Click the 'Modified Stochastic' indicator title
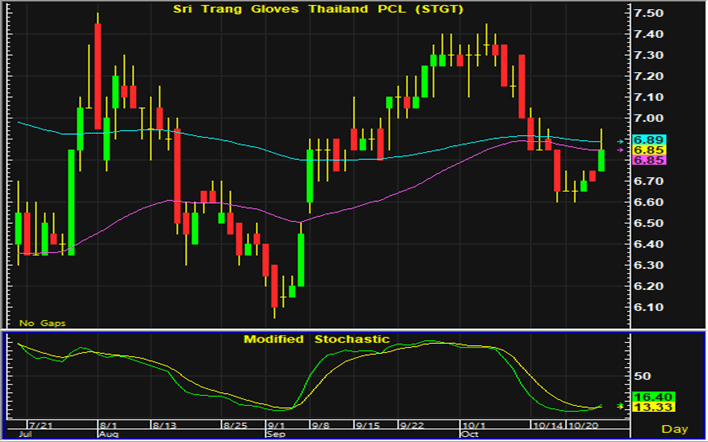The height and width of the screenshot is (442, 708). pos(316,340)
